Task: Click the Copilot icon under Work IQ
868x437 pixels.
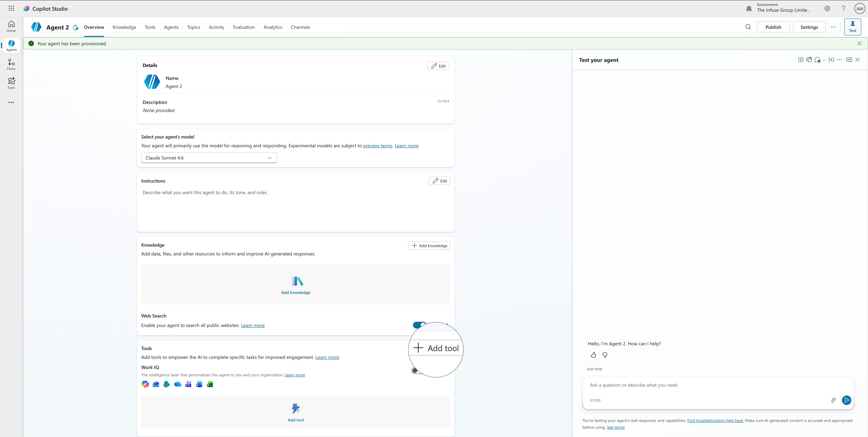Action: 145,384
